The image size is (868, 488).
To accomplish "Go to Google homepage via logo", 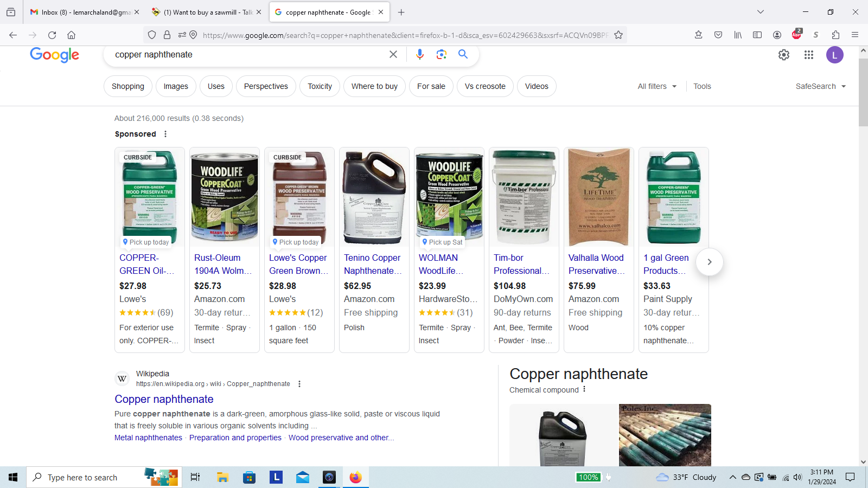I will point(54,55).
